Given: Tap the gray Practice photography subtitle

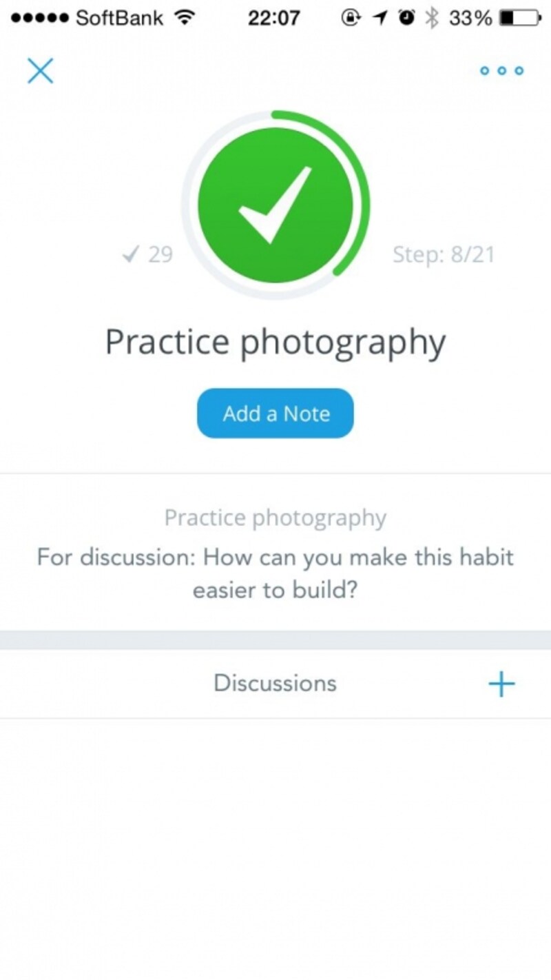Looking at the screenshot, I should pos(275,518).
